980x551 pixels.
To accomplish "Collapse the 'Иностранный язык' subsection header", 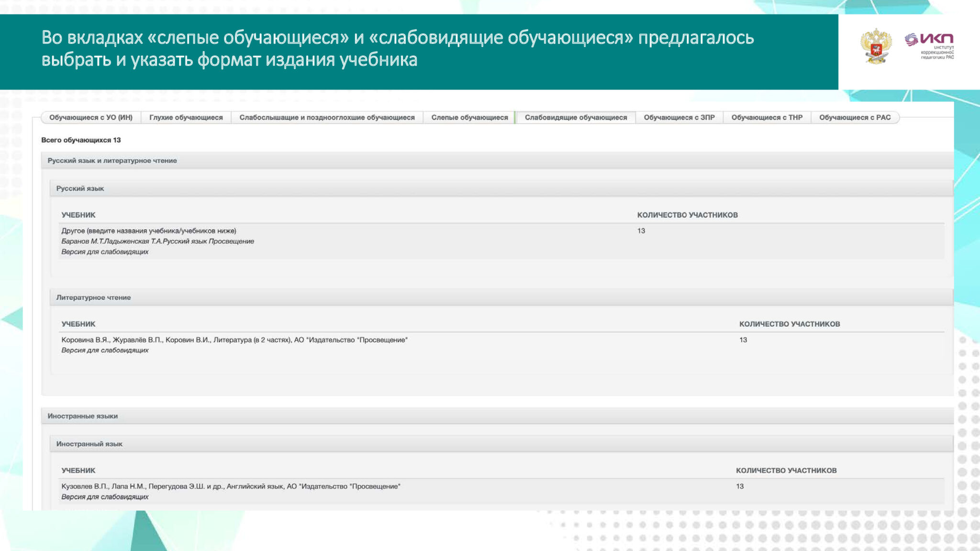I will click(501, 443).
